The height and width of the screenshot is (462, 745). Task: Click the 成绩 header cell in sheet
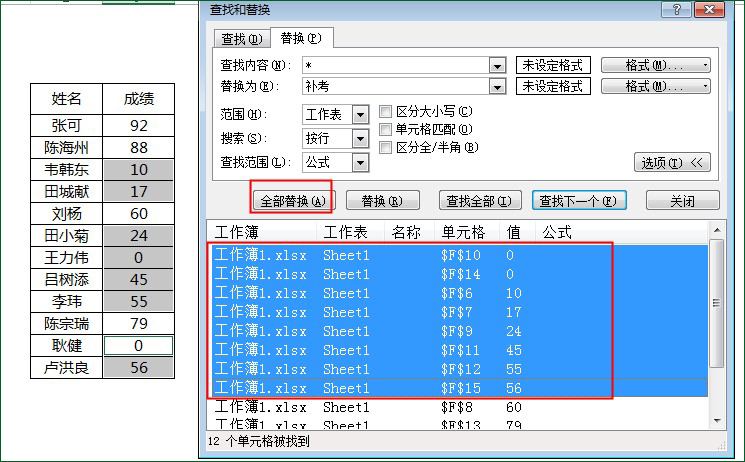pyautogui.click(x=139, y=99)
